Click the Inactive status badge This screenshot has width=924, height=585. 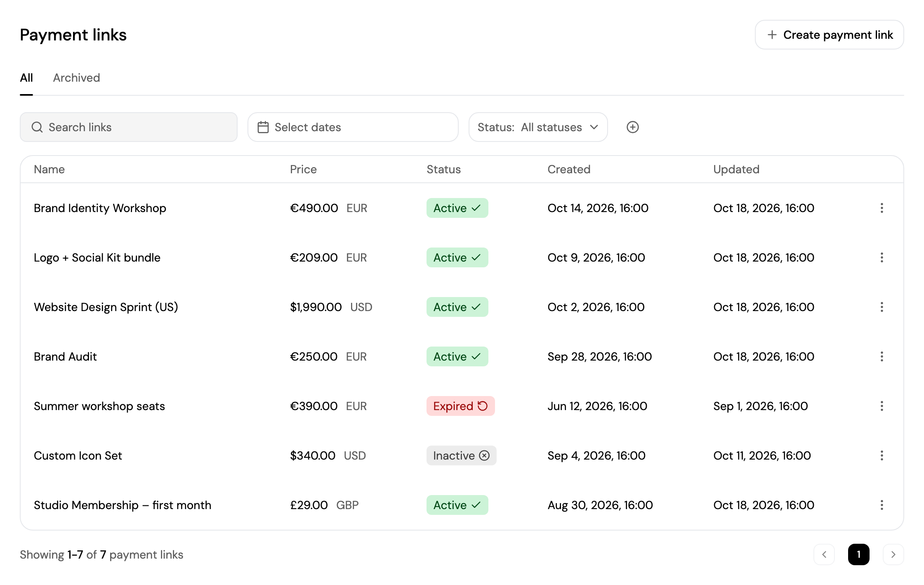point(461,455)
